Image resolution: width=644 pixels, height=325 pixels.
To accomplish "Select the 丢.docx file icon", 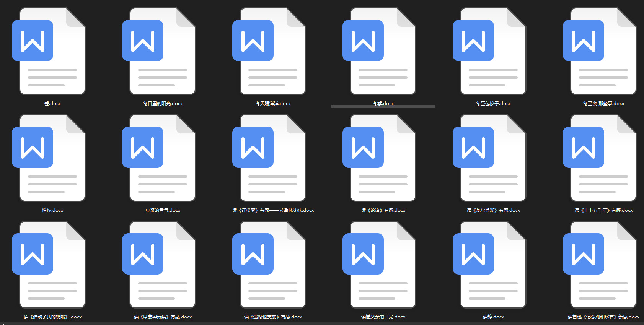I will tap(49, 51).
